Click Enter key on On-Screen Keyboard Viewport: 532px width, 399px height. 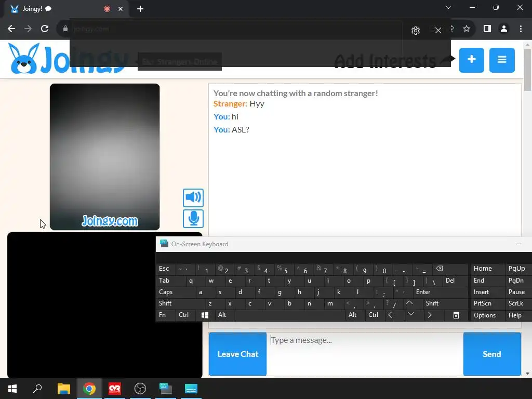440,292
